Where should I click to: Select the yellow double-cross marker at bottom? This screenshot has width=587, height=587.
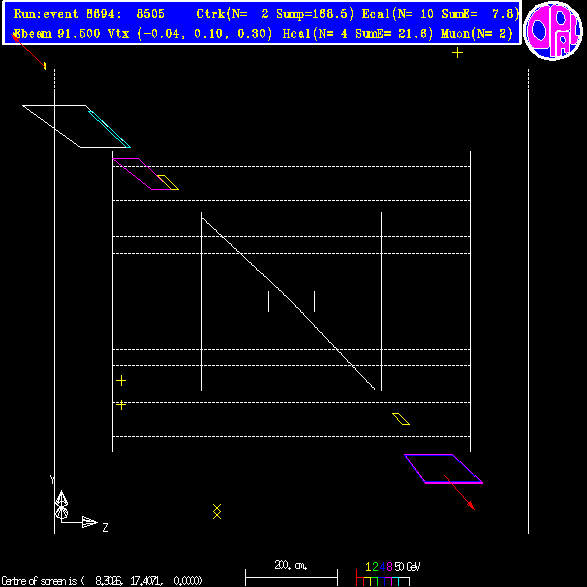pyautogui.click(x=217, y=511)
